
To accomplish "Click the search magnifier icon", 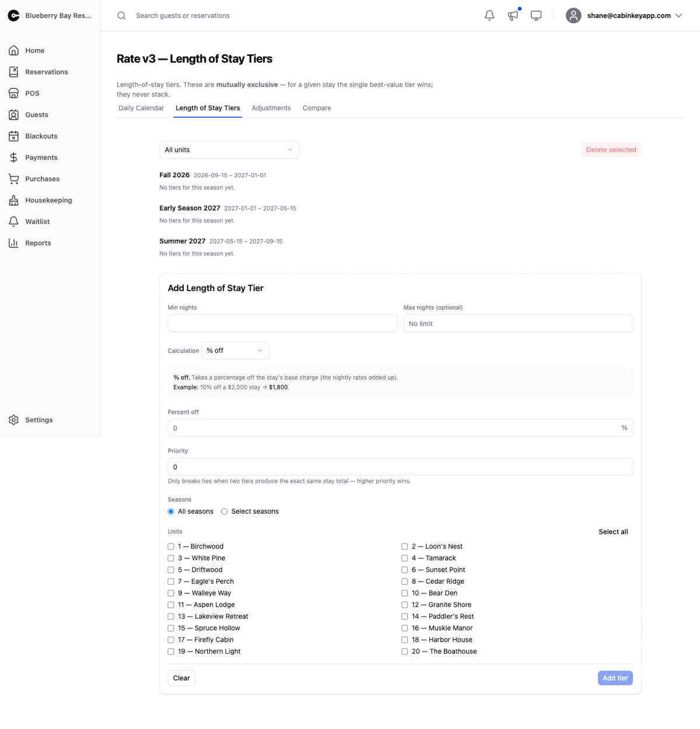I will tap(121, 16).
